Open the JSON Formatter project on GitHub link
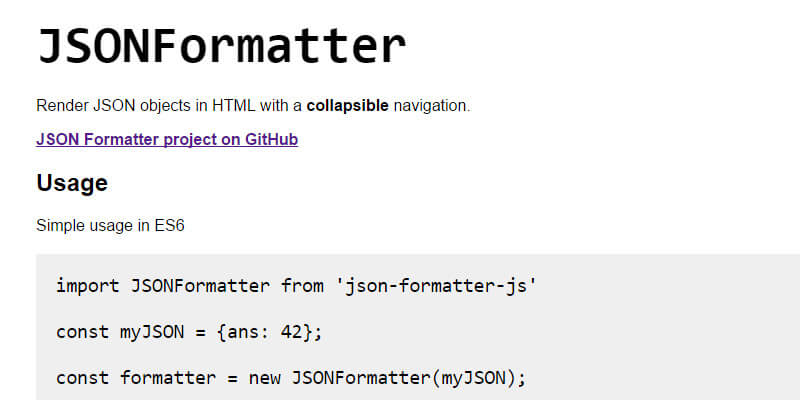 [x=166, y=139]
